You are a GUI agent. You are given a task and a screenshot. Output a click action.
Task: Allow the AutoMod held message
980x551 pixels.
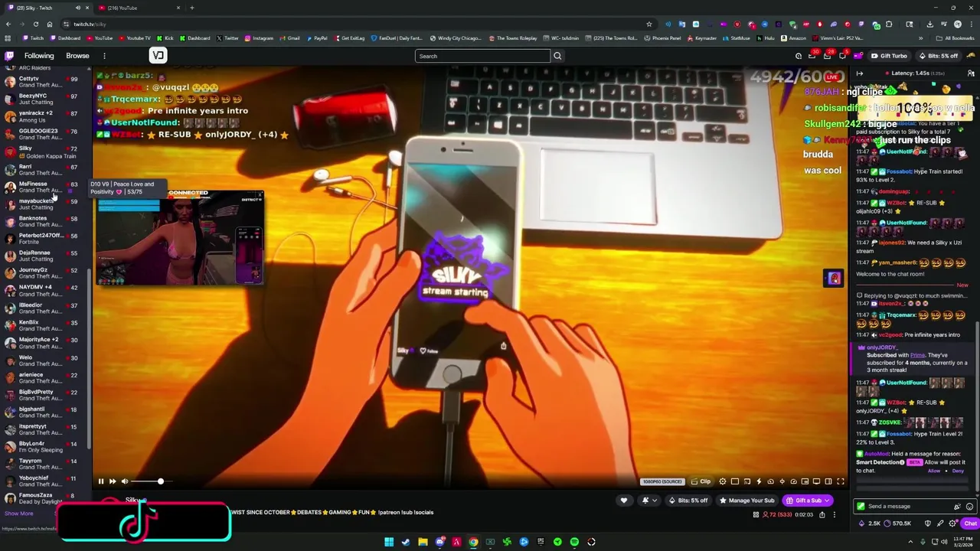[x=934, y=471]
